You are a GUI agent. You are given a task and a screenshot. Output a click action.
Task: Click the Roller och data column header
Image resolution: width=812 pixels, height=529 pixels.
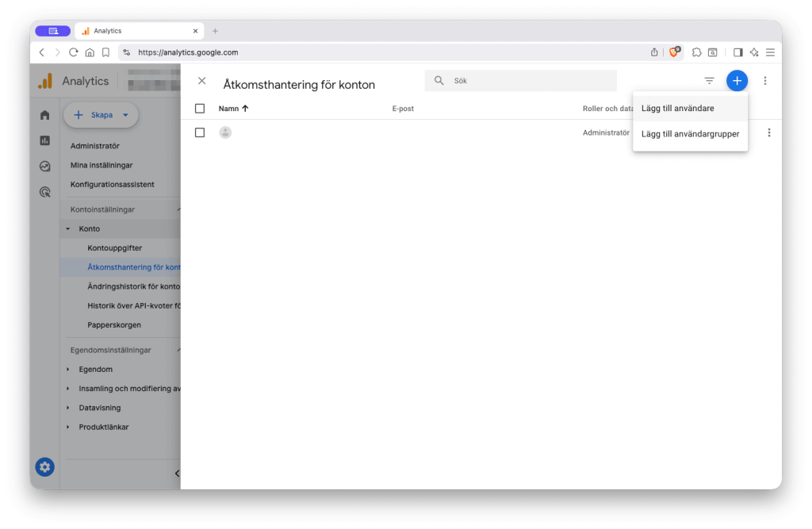tap(607, 109)
